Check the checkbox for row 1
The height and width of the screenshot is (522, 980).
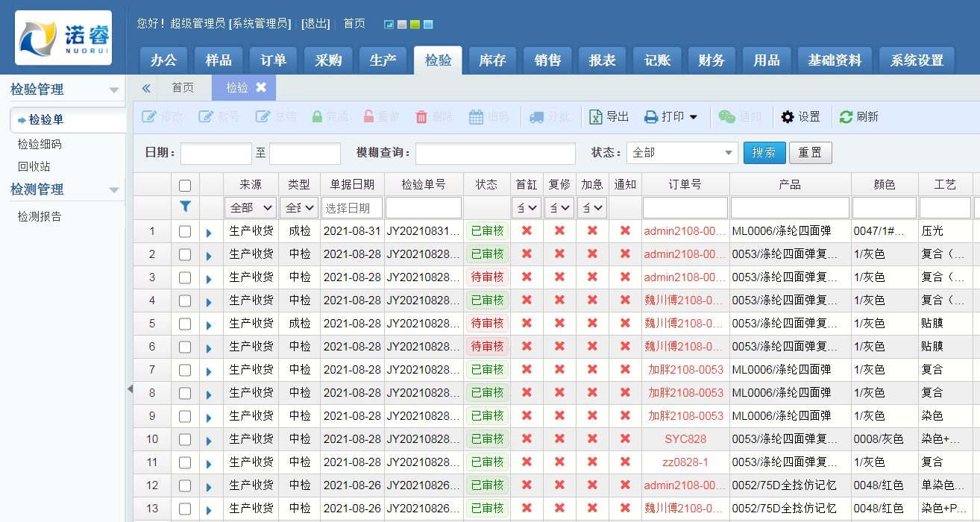coord(185,232)
